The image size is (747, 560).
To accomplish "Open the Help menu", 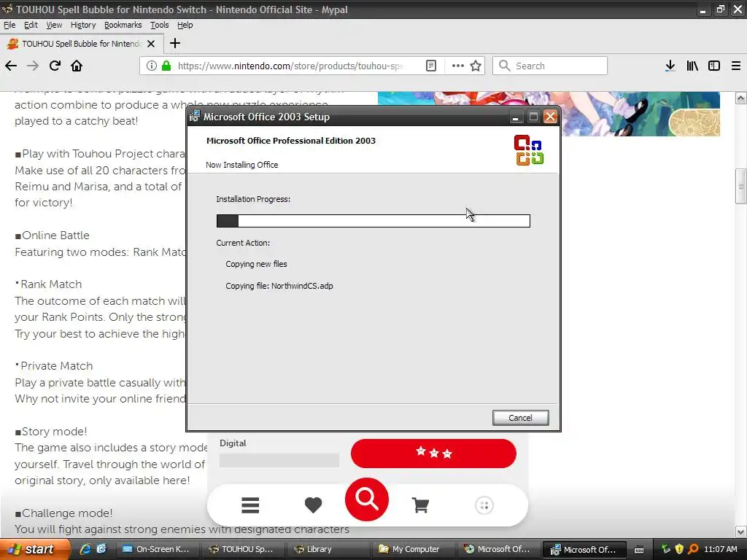I will pyautogui.click(x=185, y=25).
